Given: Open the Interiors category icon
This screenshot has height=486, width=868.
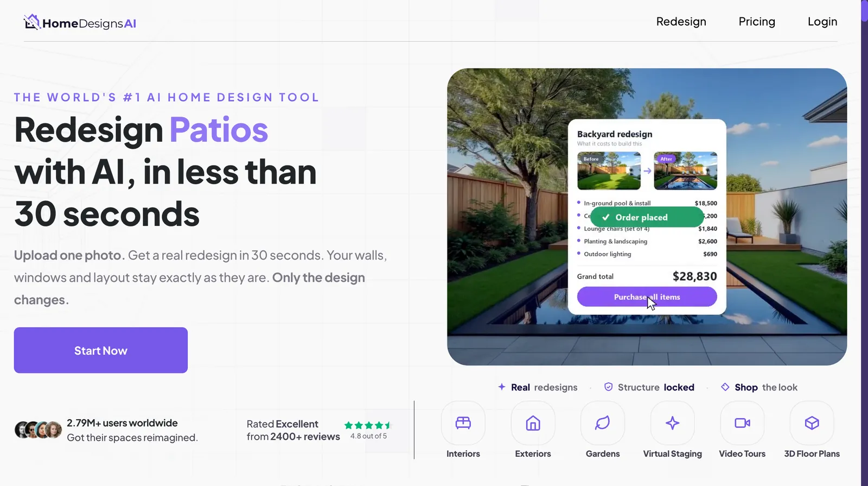Looking at the screenshot, I should coord(463,423).
